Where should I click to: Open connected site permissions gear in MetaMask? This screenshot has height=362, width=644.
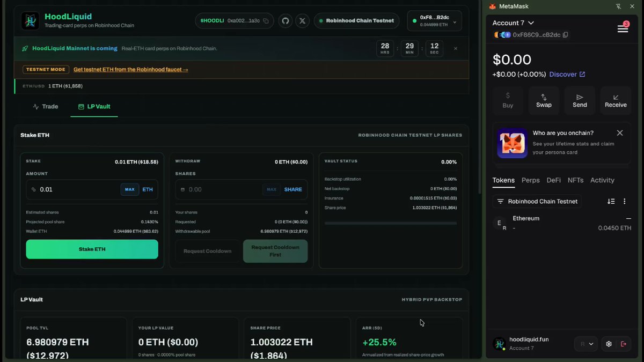click(609, 344)
